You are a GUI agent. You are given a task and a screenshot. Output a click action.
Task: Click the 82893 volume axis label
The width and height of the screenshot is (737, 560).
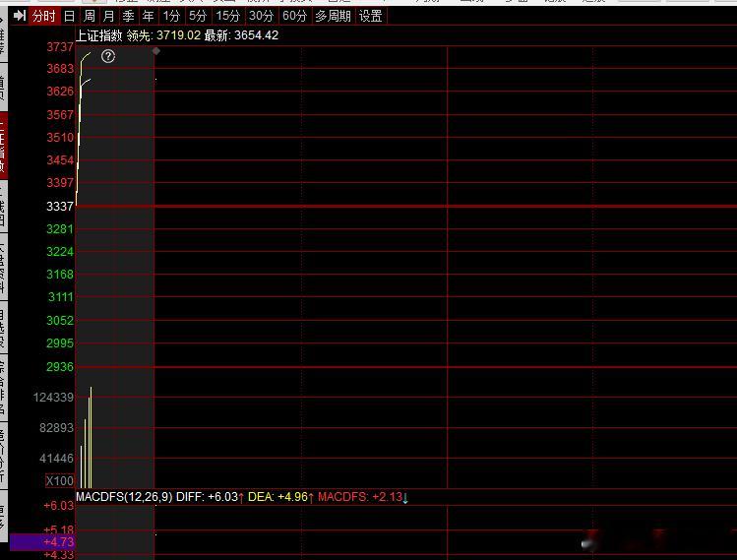coord(56,427)
